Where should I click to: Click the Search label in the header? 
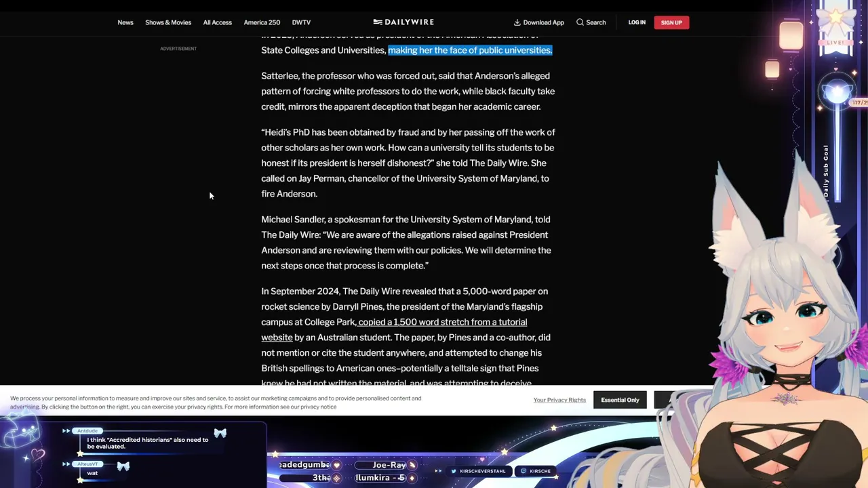point(596,22)
